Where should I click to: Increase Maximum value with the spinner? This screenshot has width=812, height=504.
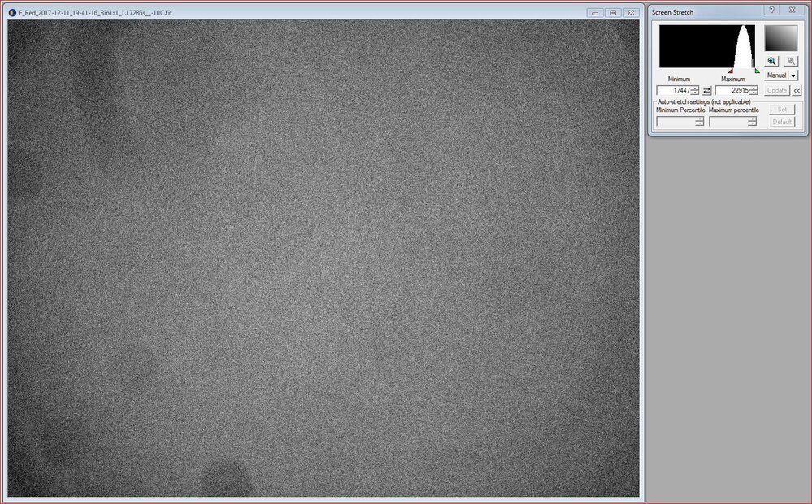click(x=754, y=88)
